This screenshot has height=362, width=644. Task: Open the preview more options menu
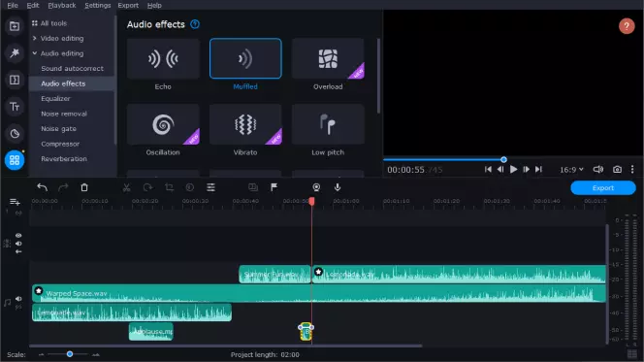click(x=632, y=169)
